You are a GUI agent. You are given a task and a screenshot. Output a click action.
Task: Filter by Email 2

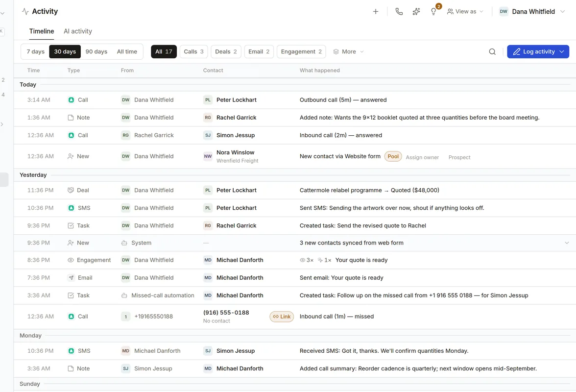tap(259, 52)
